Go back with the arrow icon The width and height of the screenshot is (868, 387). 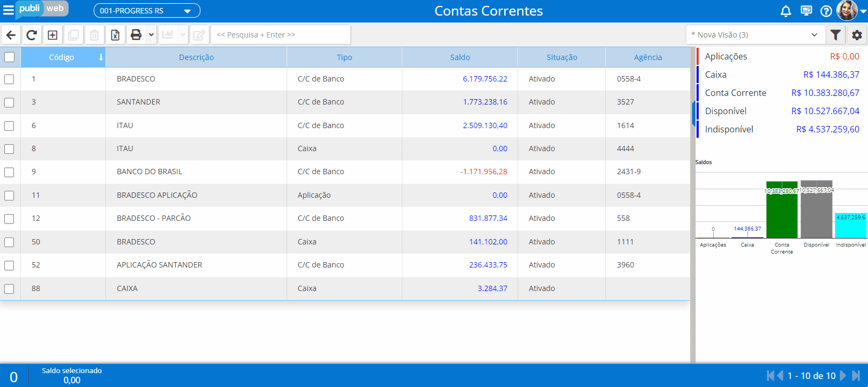(11, 35)
